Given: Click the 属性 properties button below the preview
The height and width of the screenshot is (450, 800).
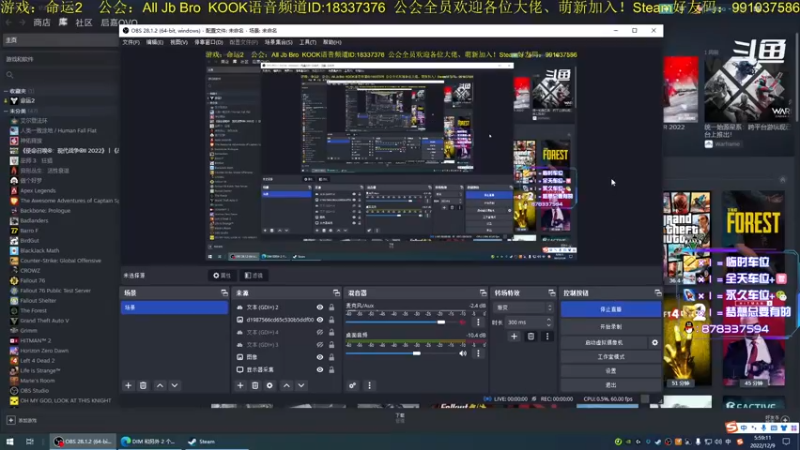Looking at the screenshot, I should coord(222,276).
